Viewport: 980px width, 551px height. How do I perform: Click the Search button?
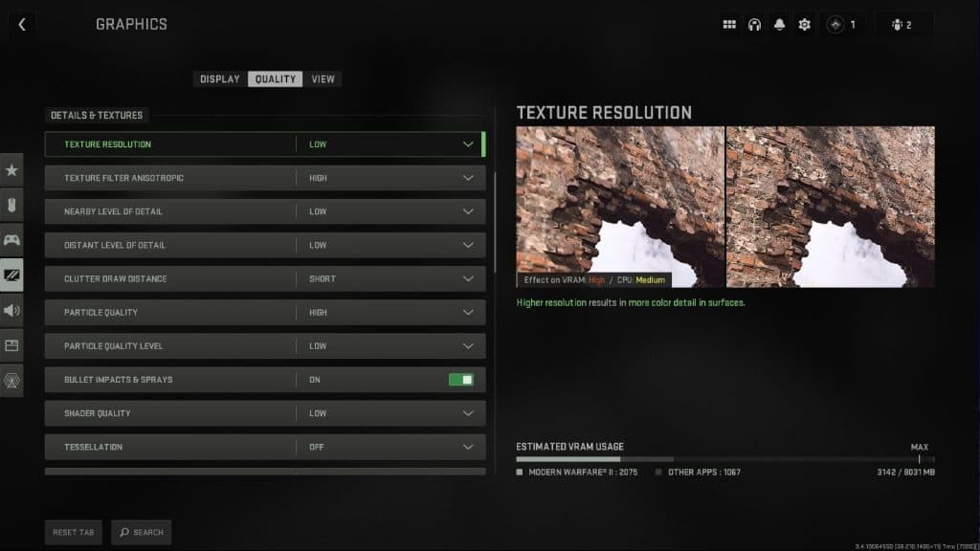(141, 532)
